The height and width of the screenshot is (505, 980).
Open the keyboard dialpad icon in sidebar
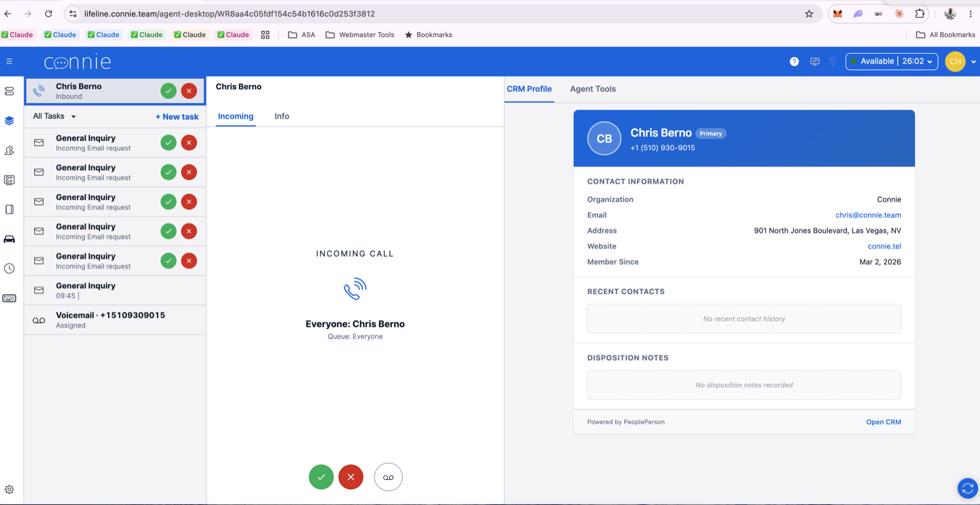[9, 298]
